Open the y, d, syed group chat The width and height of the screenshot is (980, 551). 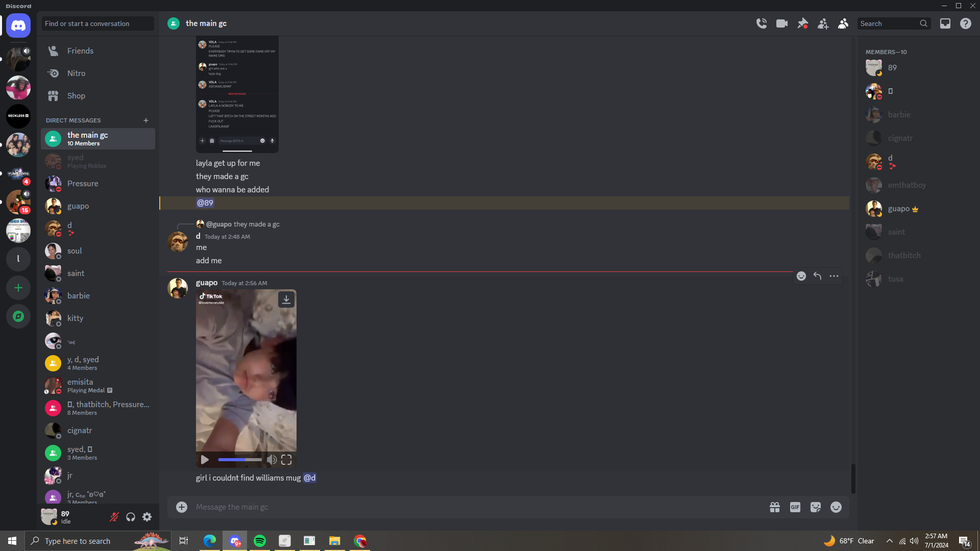98,363
